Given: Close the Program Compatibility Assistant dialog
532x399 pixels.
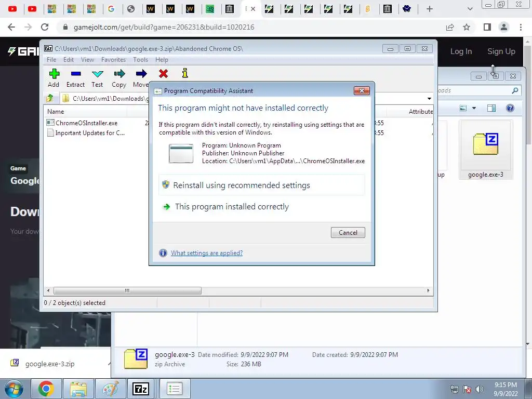Looking at the screenshot, I should coord(362,90).
